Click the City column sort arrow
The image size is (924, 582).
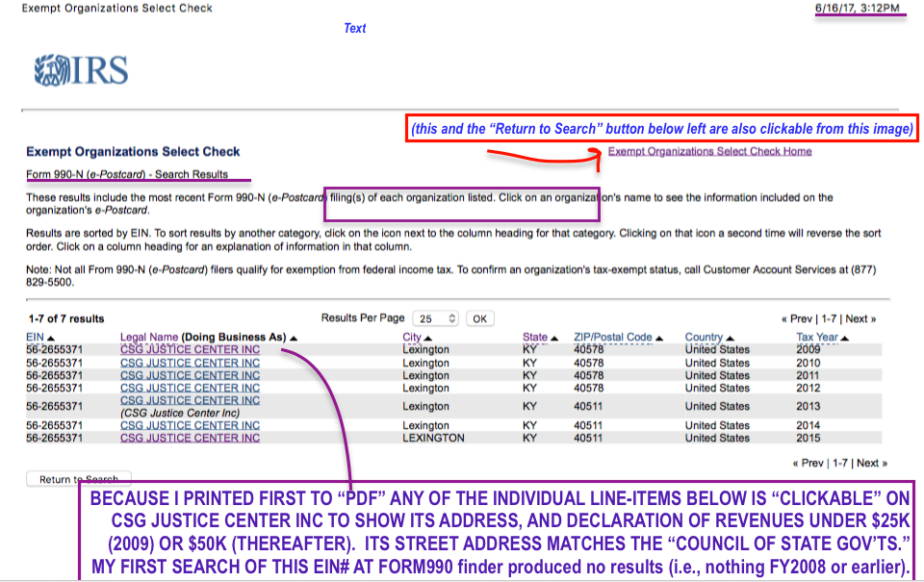coord(428,338)
